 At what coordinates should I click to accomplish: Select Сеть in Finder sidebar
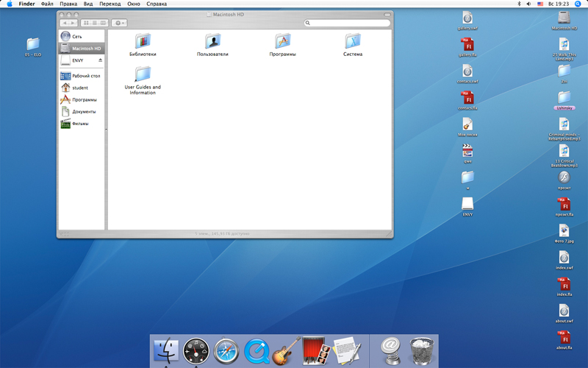coord(82,36)
